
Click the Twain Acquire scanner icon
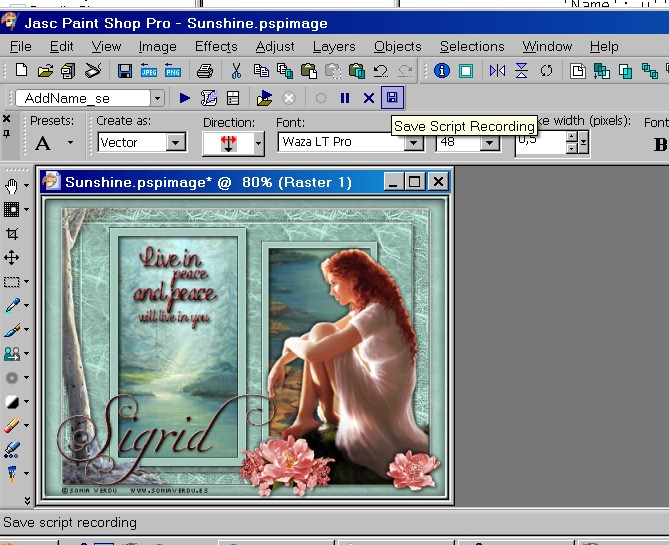click(x=93, y=70)
